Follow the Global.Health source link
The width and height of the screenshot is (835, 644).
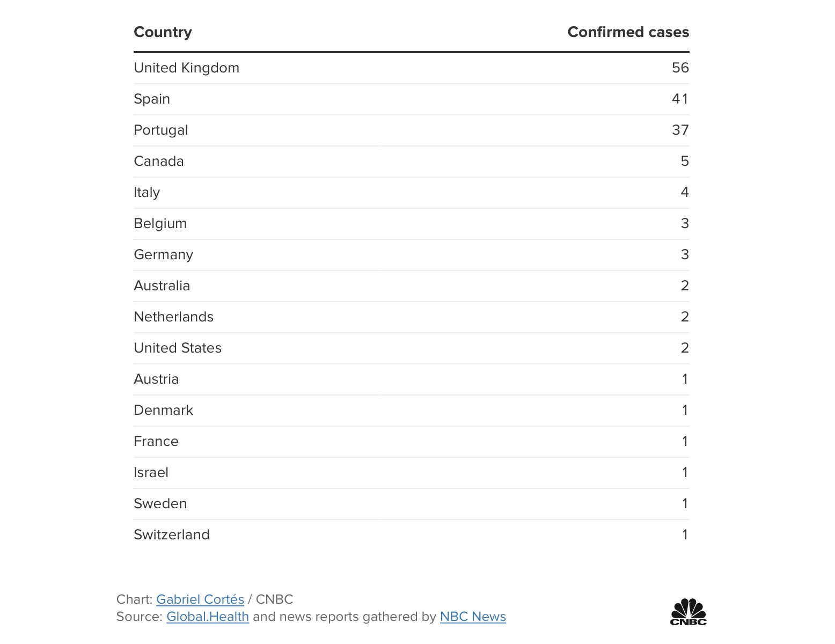pos(207,617)
